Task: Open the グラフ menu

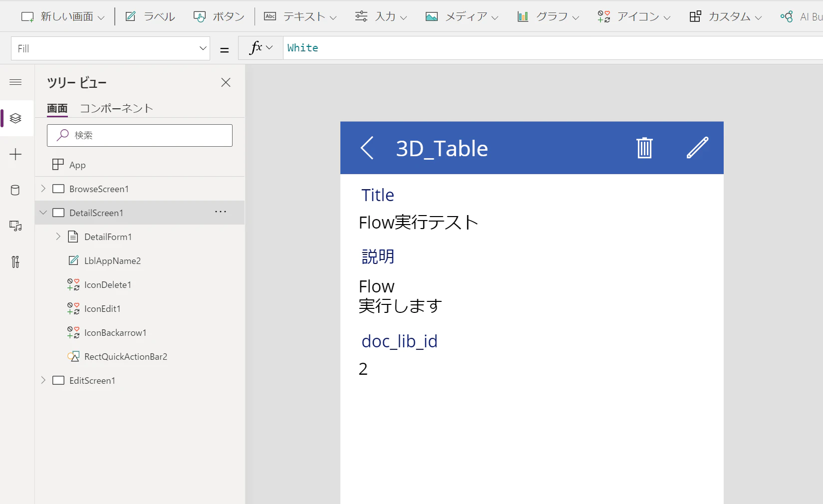Action: pyautogui.click(x=548, y=16)
